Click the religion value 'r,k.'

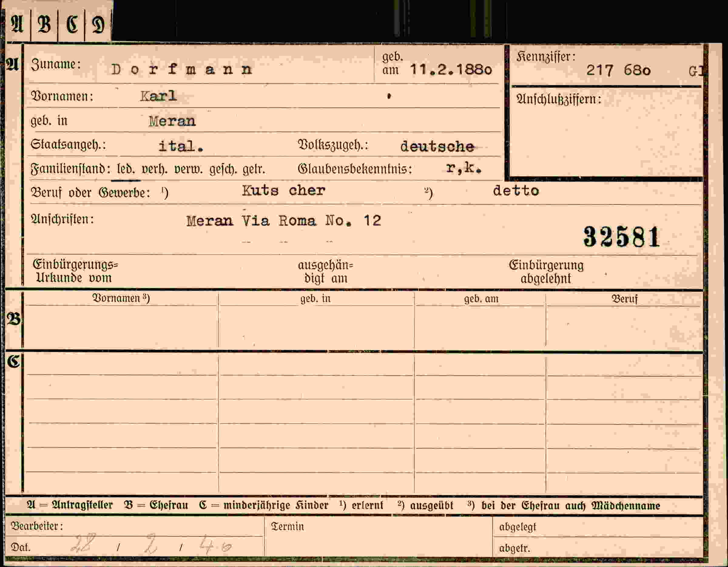coord(464,168)
